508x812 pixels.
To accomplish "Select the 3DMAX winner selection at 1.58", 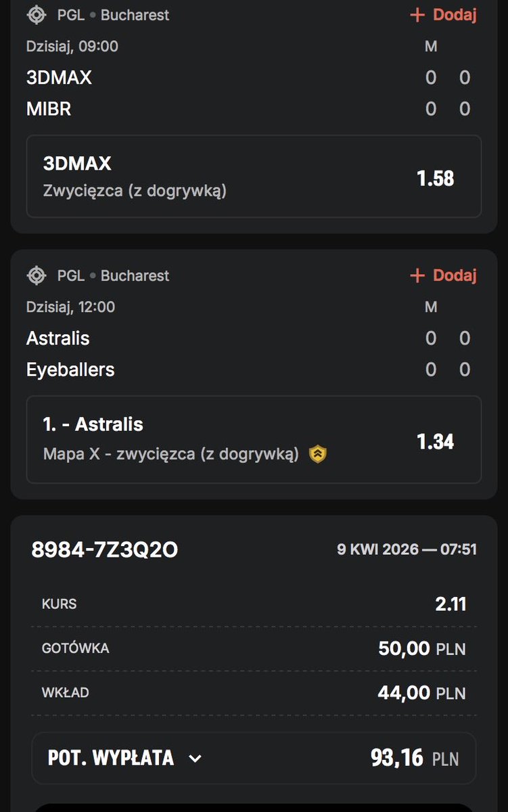I will click(x=254, y=177).
